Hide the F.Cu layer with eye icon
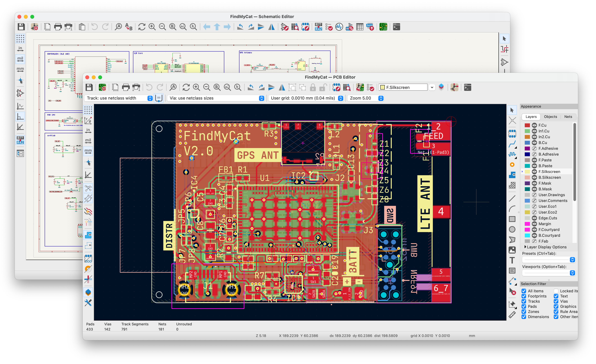This screenshot has height=364, width=596. [x=534, y=125]
